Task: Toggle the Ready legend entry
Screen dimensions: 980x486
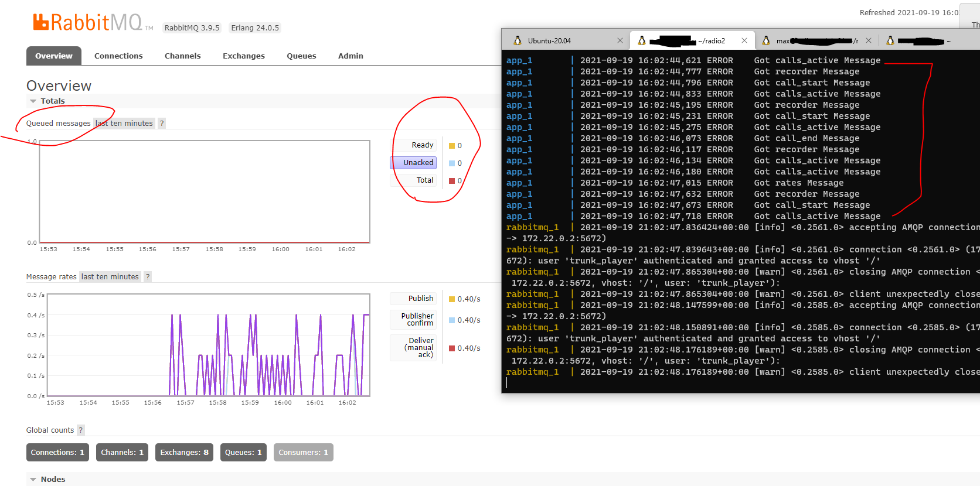Action: 414,145
